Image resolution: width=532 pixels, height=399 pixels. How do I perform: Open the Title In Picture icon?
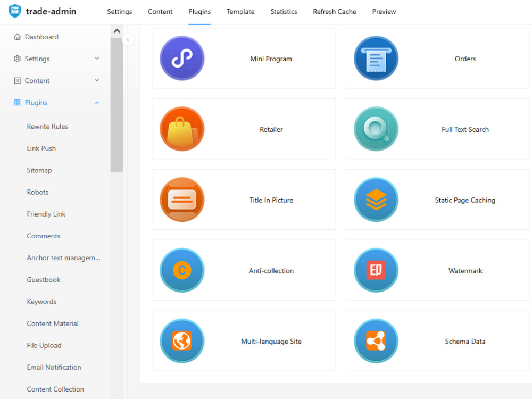[182, 199]
